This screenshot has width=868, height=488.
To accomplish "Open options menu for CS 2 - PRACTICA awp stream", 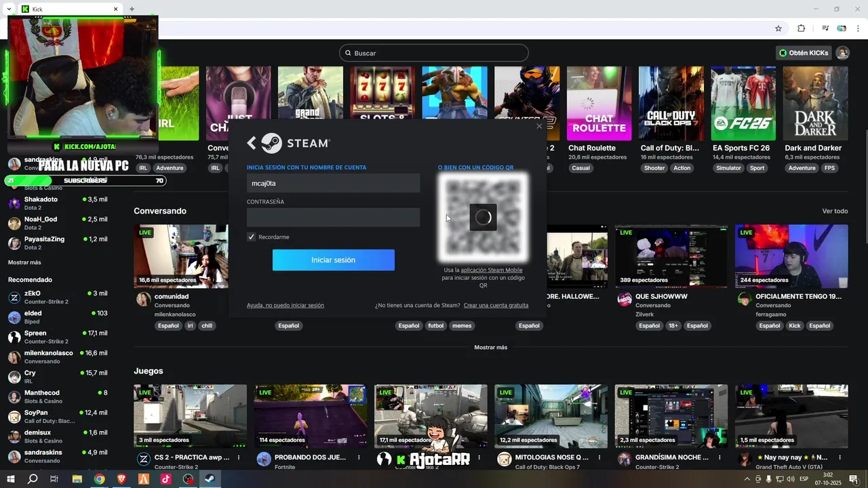I will 239,457.
